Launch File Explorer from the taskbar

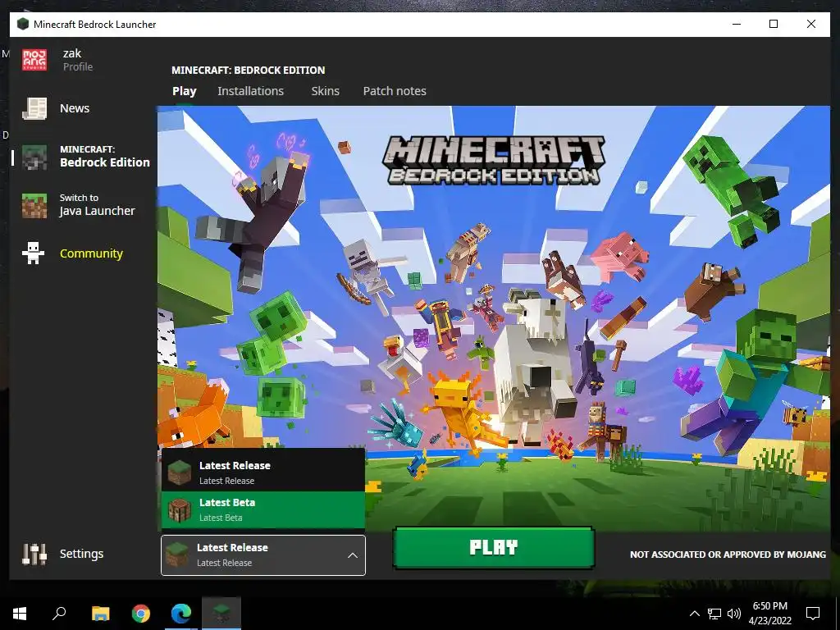[x=100, y=614]
